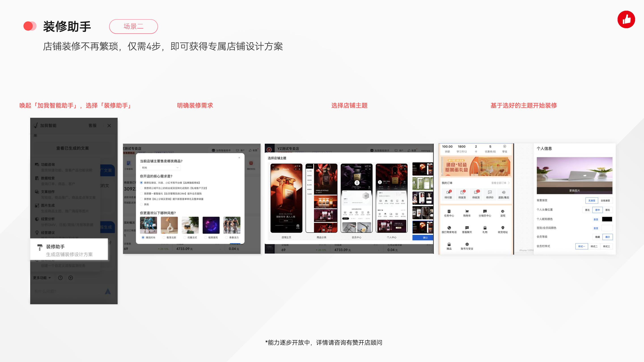Open 待发货 order status icon
This screenshot has width=644, height=362.
tap(462, 192)
